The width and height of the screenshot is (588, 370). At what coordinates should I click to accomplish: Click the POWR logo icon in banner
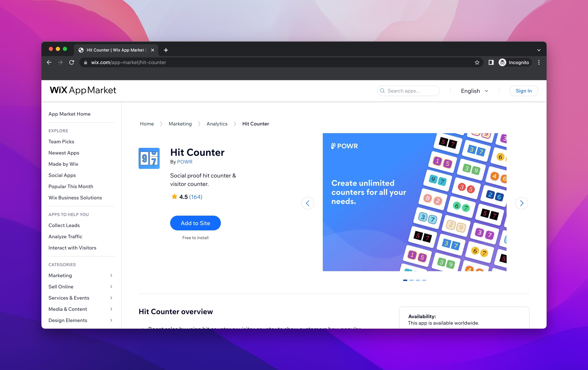333,146
